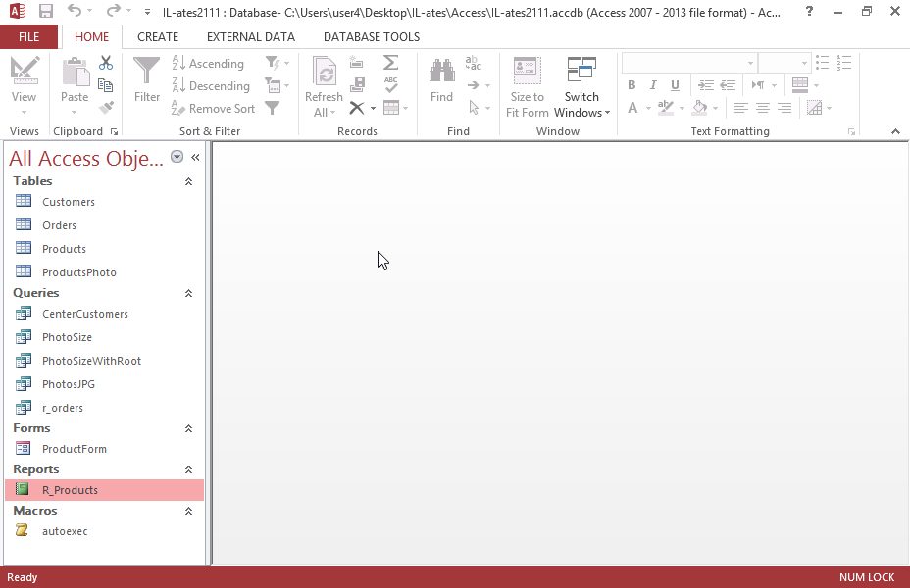Click the Refresh All icon
The image size is (910, 588).
point(324,73)
